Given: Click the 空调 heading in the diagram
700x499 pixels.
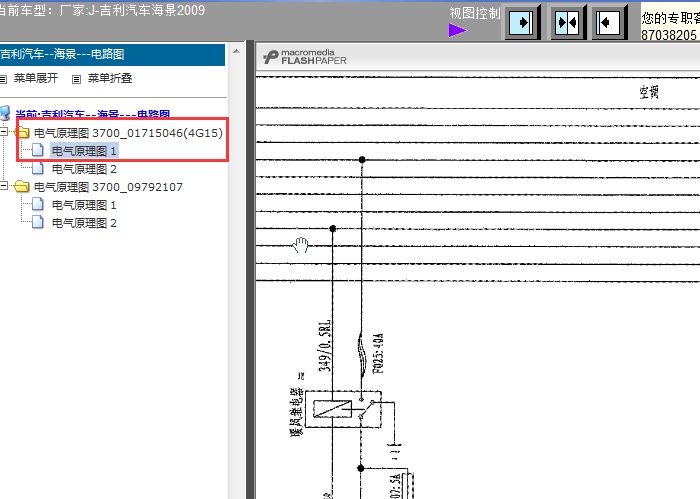Looking at the screenshot, I should click(x=649, y=92).
